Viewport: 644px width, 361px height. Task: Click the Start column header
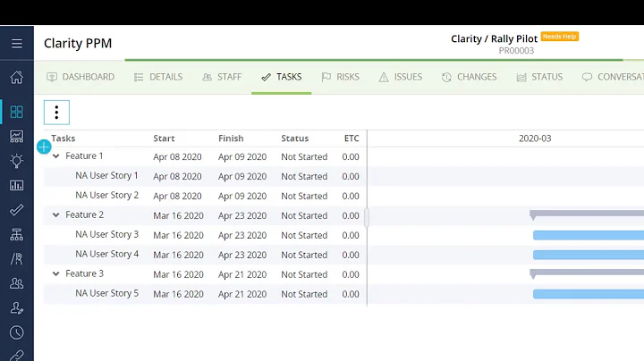click(x=164, y=139)
